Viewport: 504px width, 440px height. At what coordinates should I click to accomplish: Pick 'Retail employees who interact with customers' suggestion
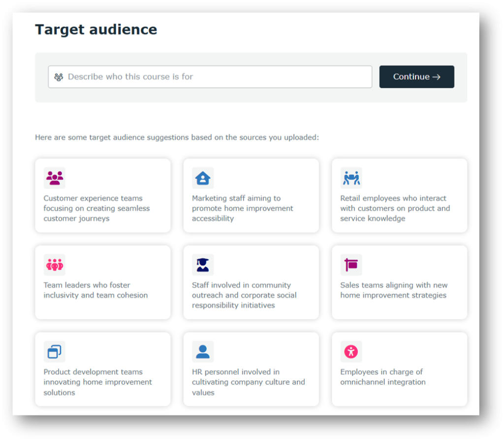[x=395, y=208]
